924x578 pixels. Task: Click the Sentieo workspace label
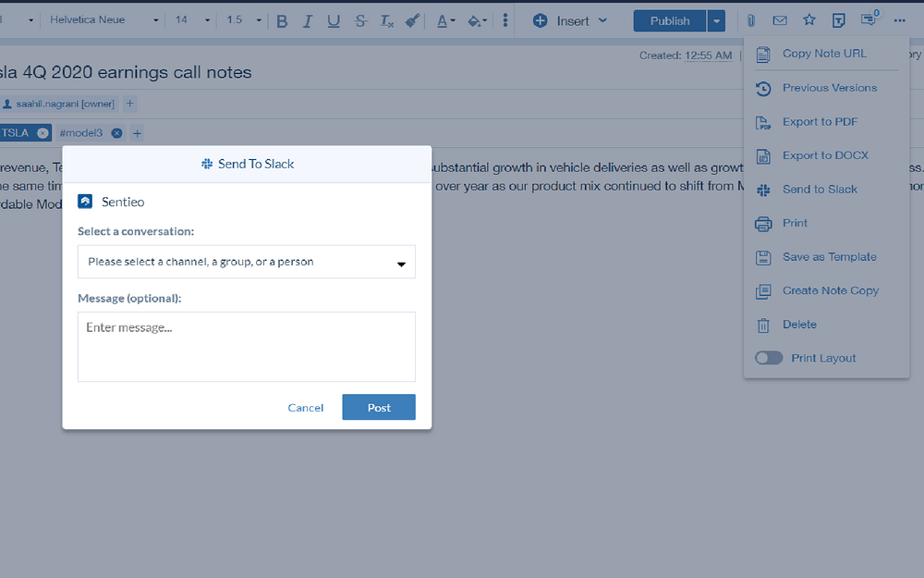tap(123, 203)
